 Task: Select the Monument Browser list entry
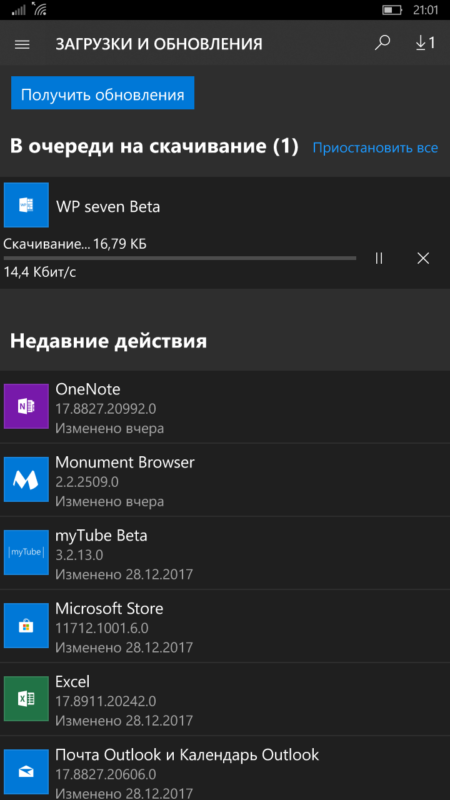pos(225,480)
